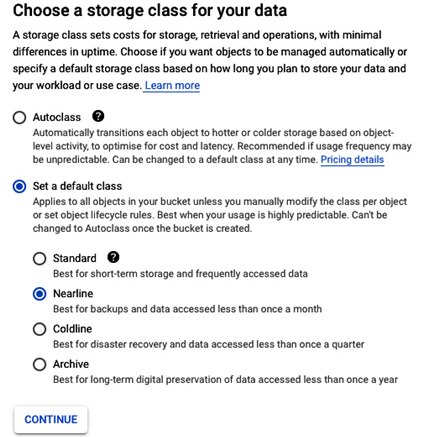This screenshot has height=437, width=430.
Task: Click the Standard label text
Action: click(75, 258)
